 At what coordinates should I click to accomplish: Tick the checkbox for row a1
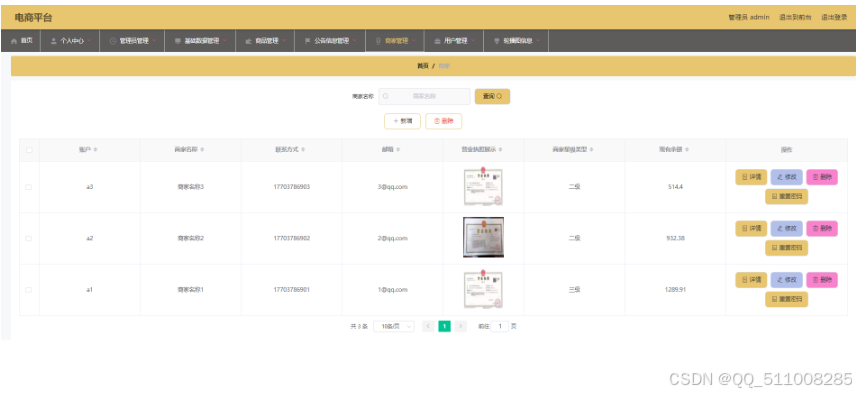(28, 290)
